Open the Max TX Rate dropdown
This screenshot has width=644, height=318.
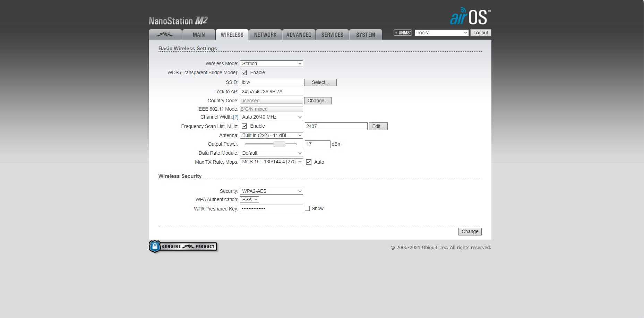pos(272,162)
